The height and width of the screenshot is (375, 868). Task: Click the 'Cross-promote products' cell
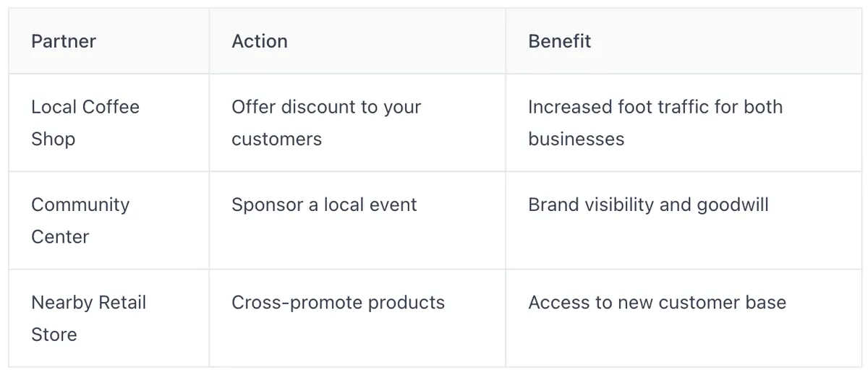pos(357,318)
